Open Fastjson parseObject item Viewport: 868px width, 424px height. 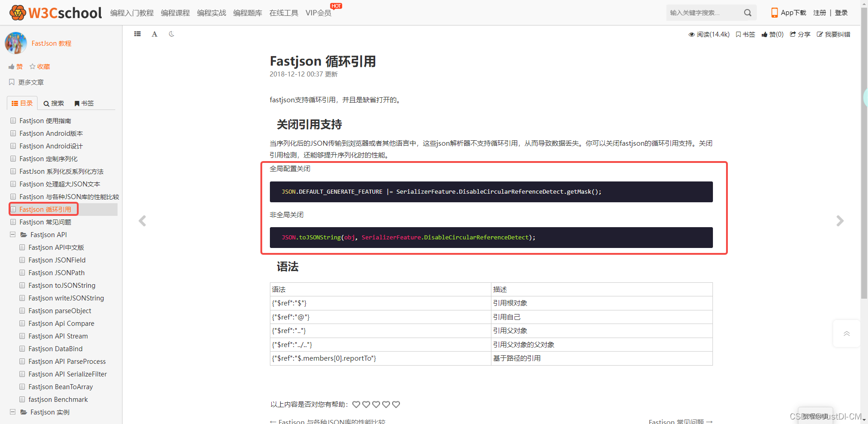[x=60, y=311]
